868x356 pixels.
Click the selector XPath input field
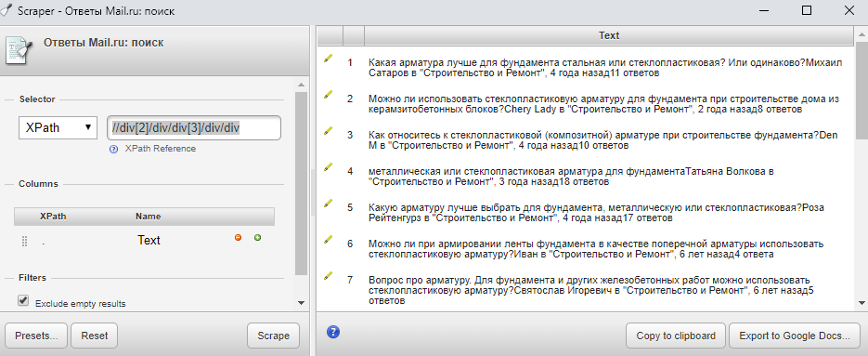pos(194,128)
